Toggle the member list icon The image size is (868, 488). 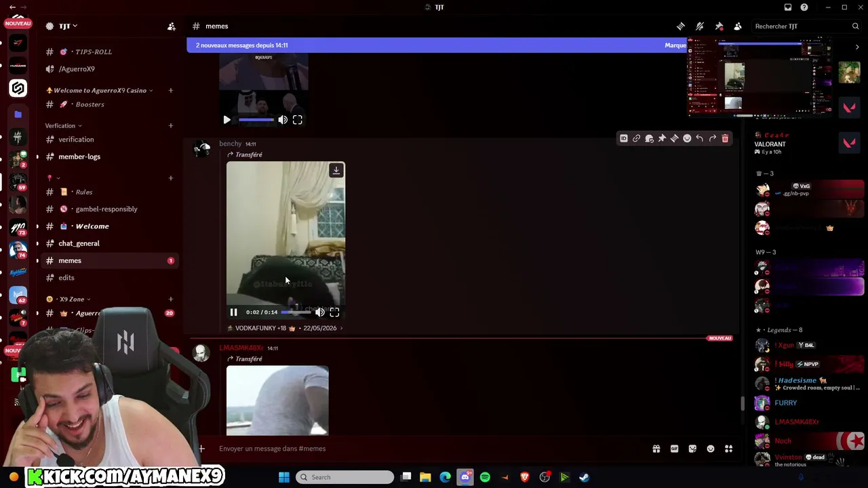[738, 26]
